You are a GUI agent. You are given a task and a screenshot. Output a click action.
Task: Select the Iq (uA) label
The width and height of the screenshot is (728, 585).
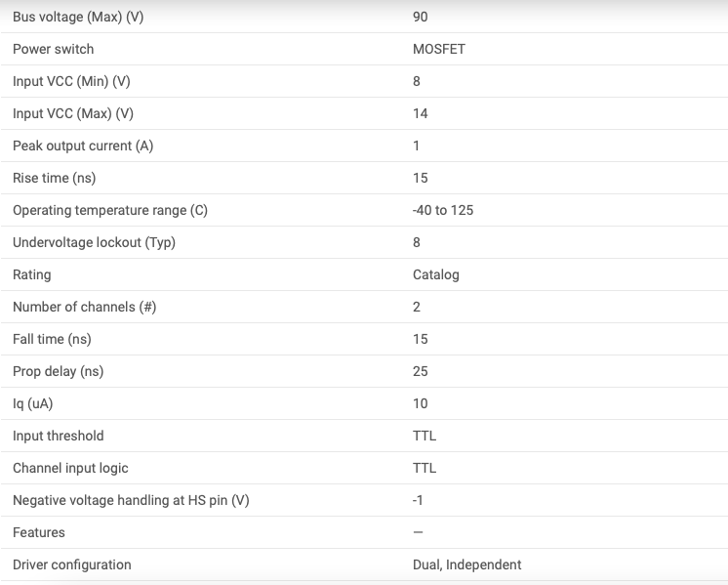click(x=35, y=403)
